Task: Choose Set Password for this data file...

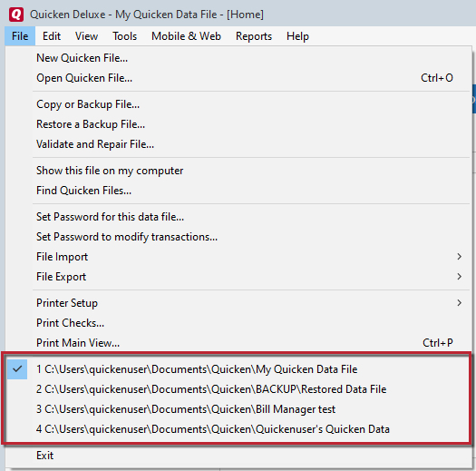Action: coord(238,217)
